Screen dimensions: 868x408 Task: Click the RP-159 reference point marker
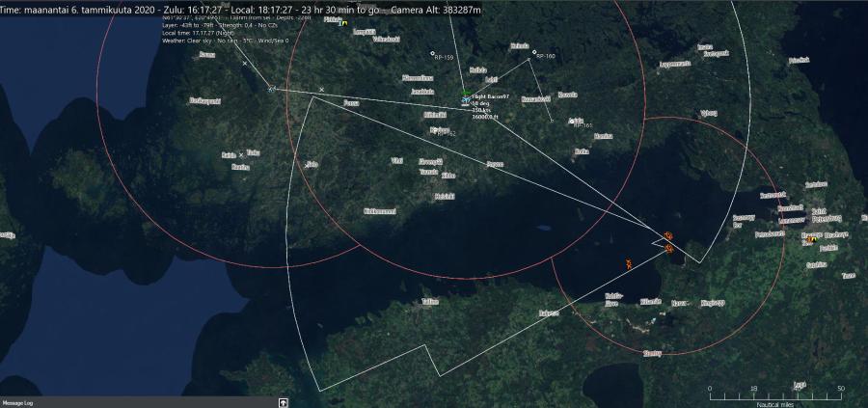(433, 54)
